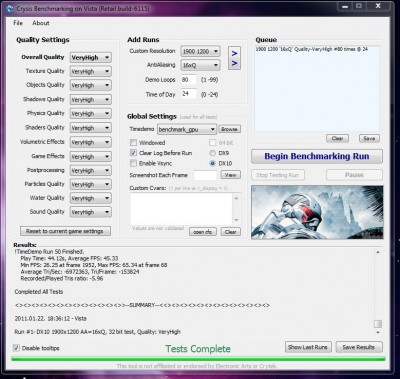Click Browse button for timedemo
Viewport: 400px width, 379px height.
(230, 129)
